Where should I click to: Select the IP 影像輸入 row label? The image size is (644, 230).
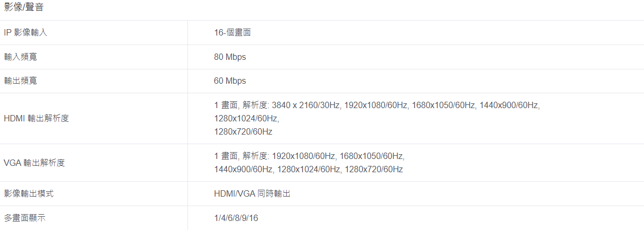(25, 32)
